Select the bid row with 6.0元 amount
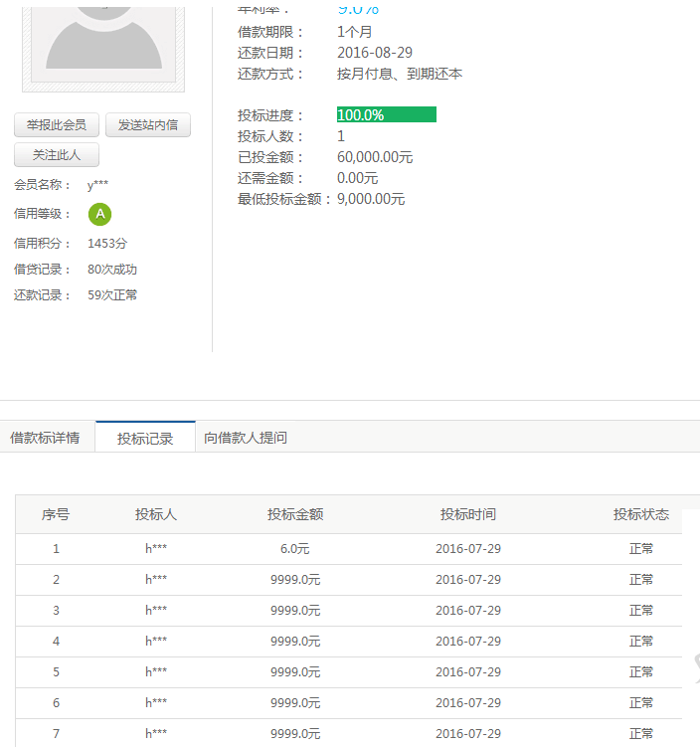The width and height of the screenshot is (700, 747). [x=295, y=549]
